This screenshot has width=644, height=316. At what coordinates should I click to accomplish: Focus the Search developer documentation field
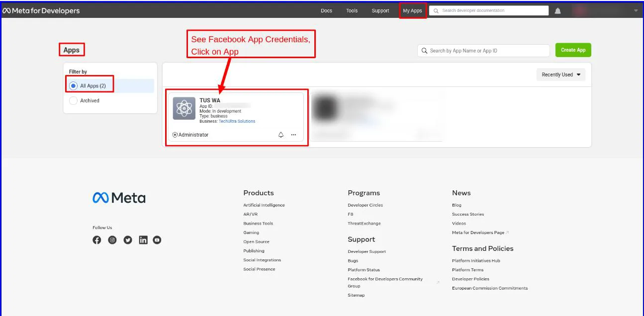point(489,10)
